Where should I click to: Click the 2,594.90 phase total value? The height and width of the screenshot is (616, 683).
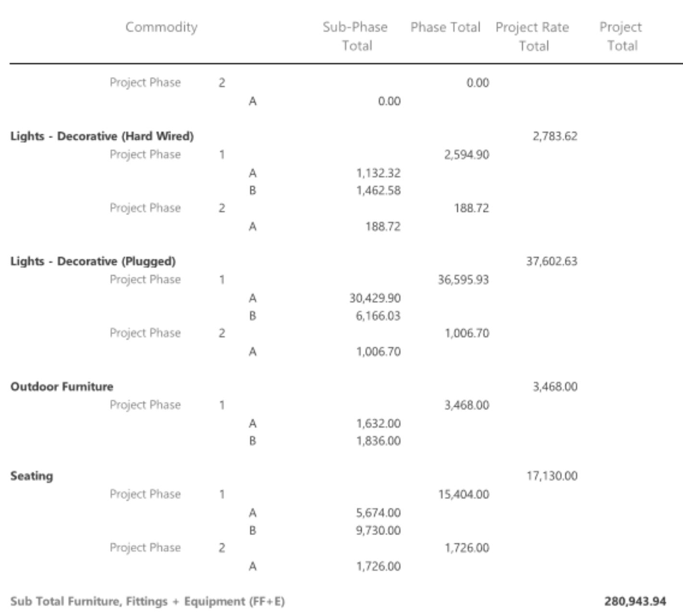tap(466, 154)
